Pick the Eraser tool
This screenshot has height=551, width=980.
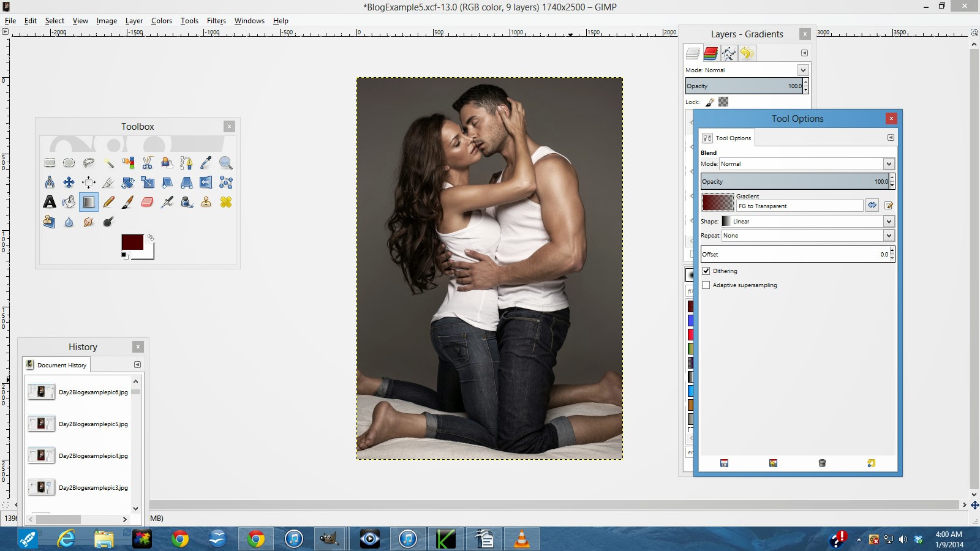pos(147,202)
